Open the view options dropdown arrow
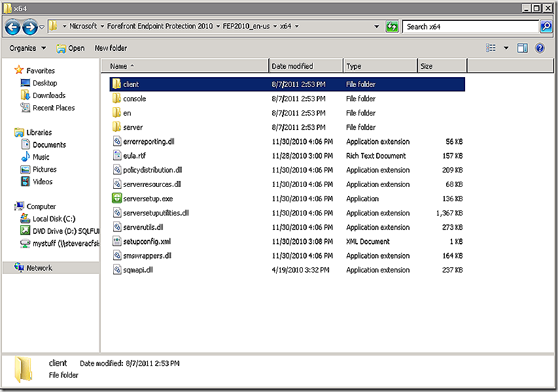This screenshot has height=392, width=558. [506, 48]
